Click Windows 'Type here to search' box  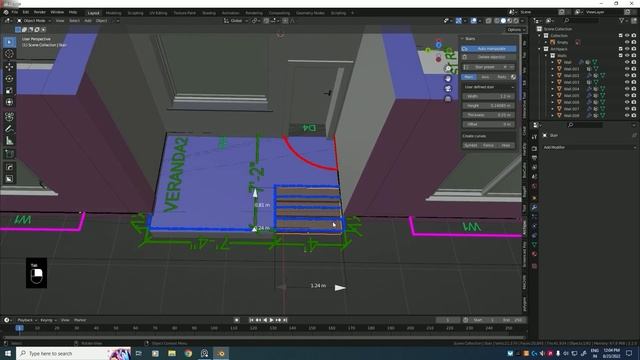[73, 353]
